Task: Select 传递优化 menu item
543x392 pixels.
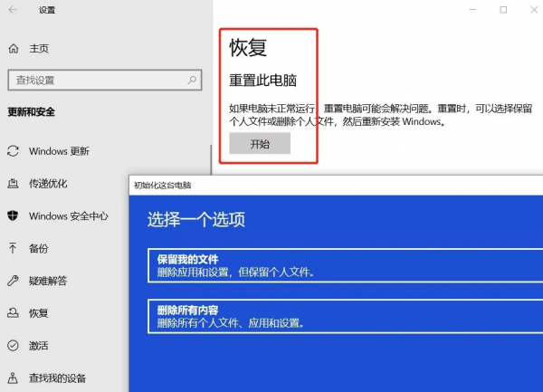Action: click(48, 184)
